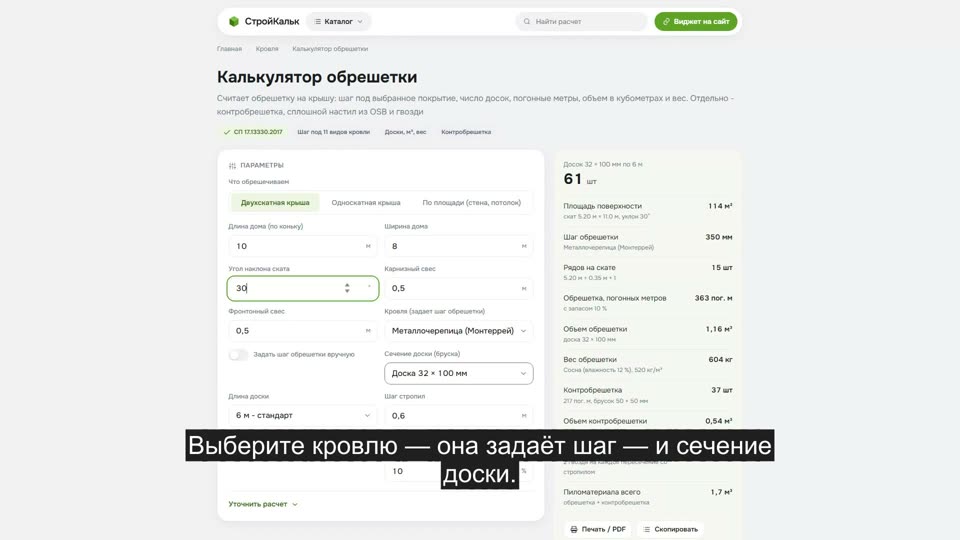
Task: Click the 61 шт result value
Action: pos(579,179)
